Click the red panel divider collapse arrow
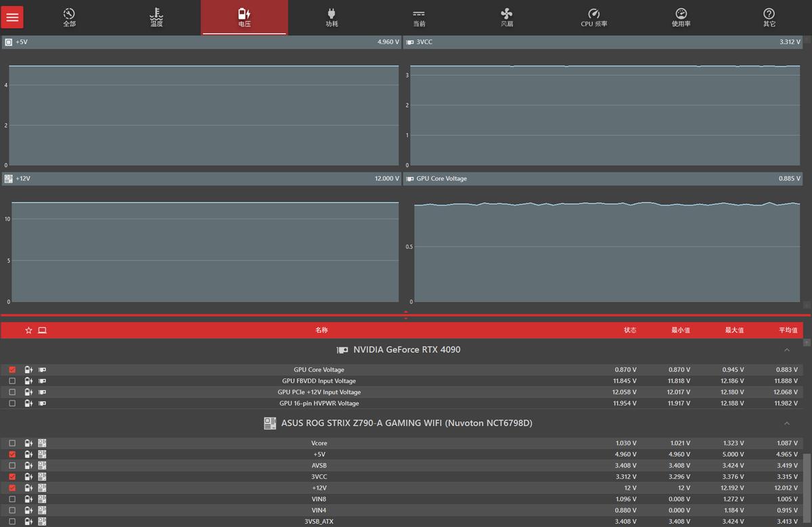 [x=405, y=315]
